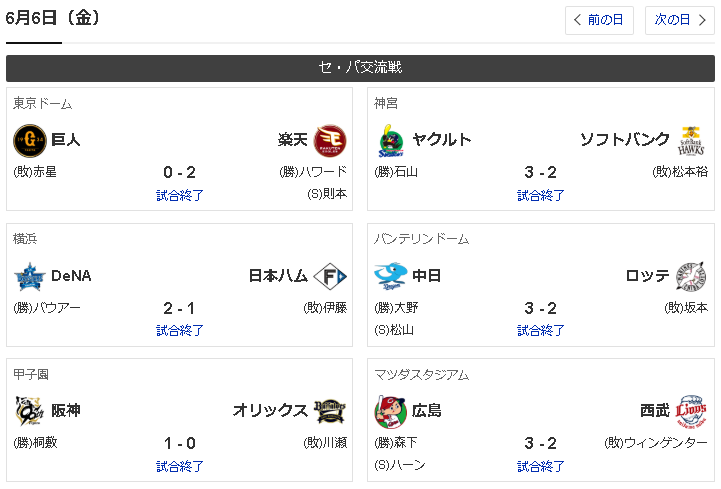Viewport: 721px width, 489px height.
Task: Click the Lotte Marines team logo
Action: [x=691, y=276]
